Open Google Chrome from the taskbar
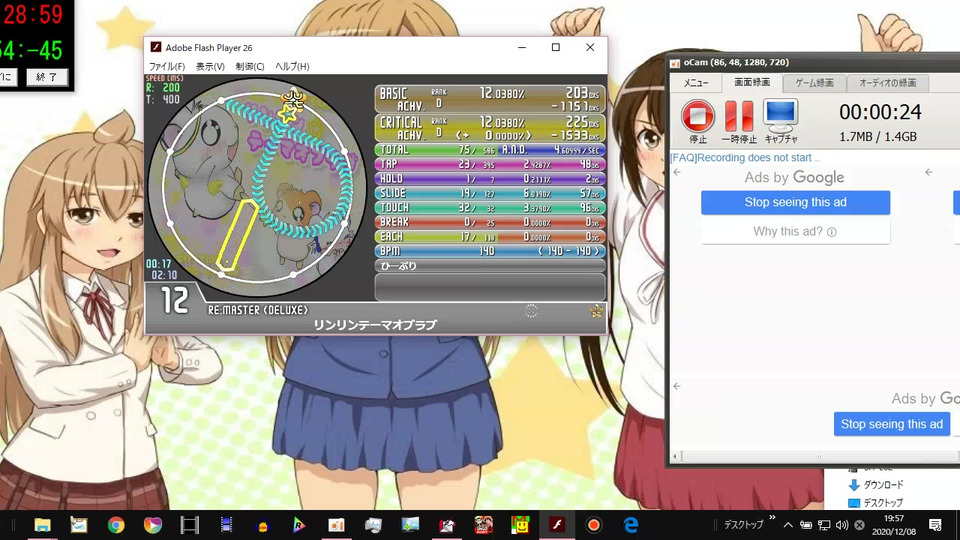Viewport: 960px width, 540px height. 116,525
